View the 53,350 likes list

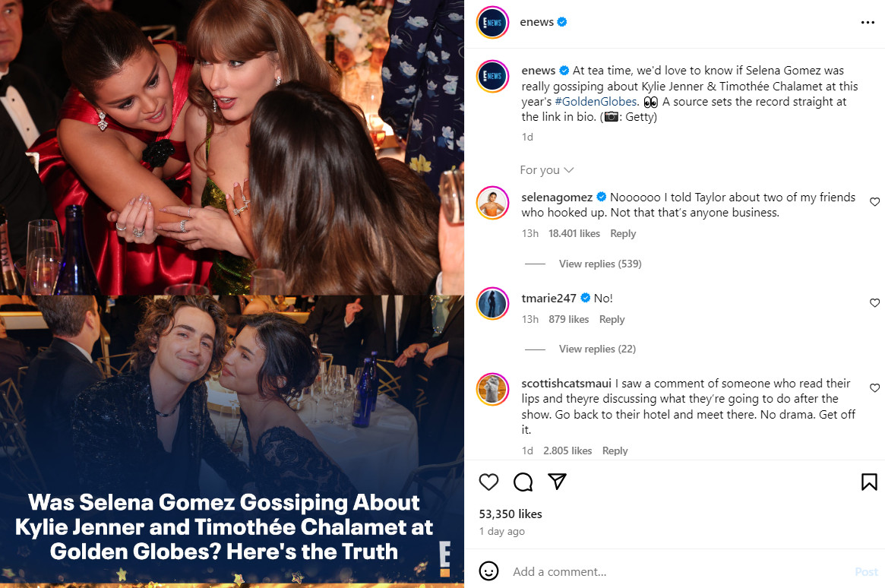tap(510, 514)
